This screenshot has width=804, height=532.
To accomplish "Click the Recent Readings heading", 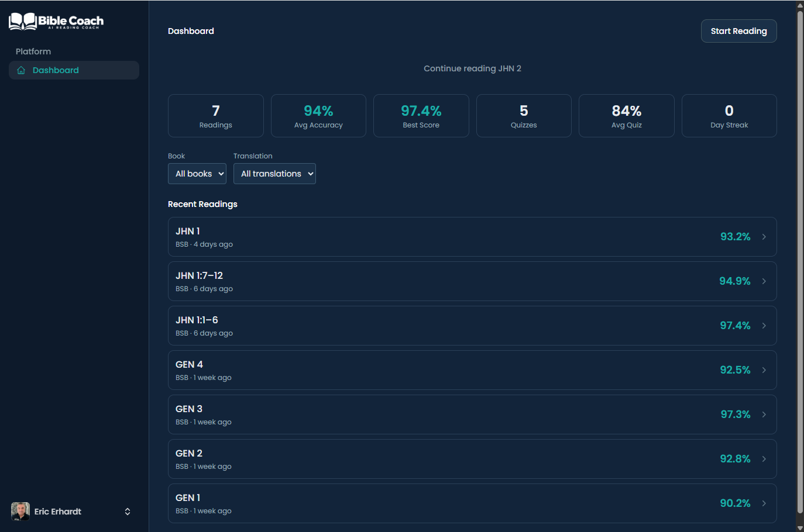I will pos(202,204).
